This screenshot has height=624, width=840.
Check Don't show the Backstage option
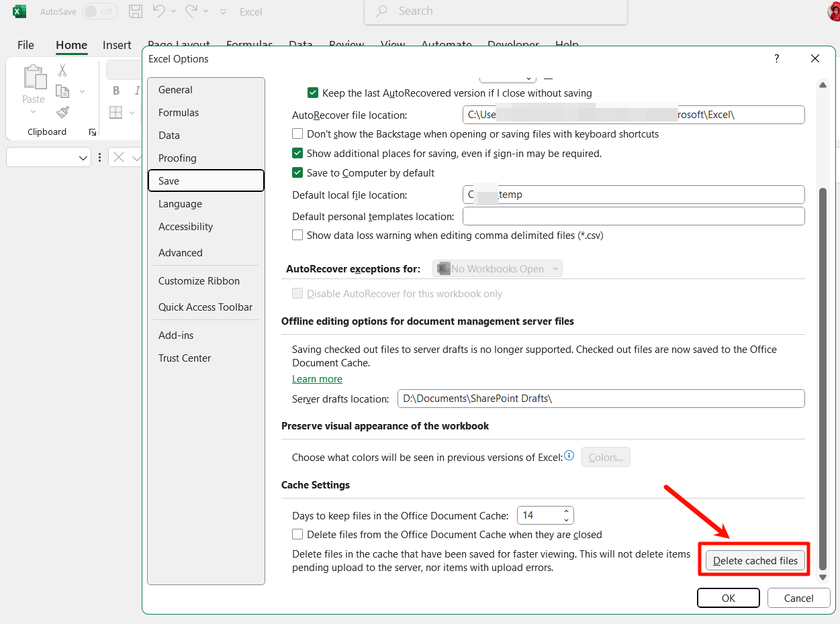(x=297, y=134)
